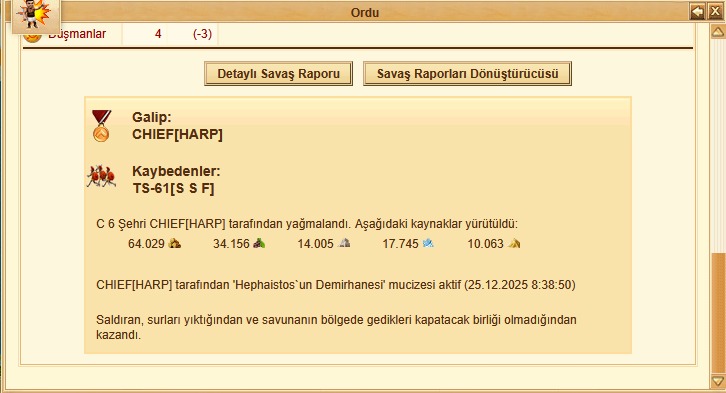Click the losers soldiers icon
Image resolution: width=726 pixels, height=393 pixels.
tap(101, 176)
